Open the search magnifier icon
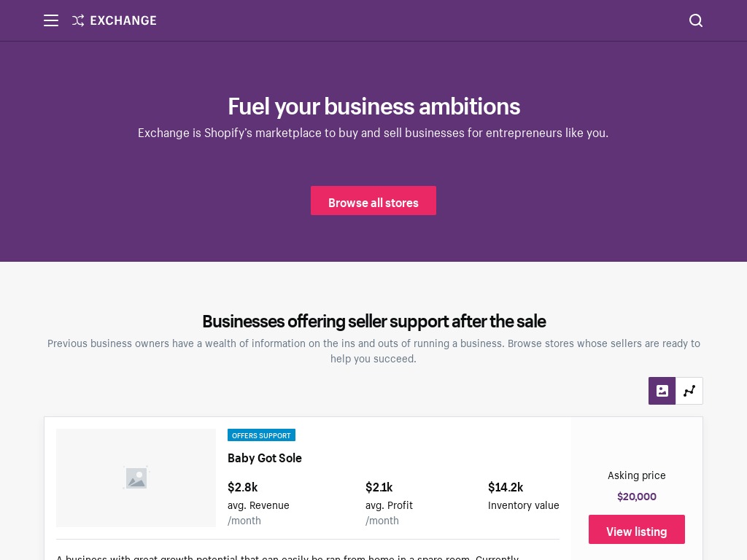Image resolution: width=747 pixels, height=560 pixels. [x=695, y=20]
